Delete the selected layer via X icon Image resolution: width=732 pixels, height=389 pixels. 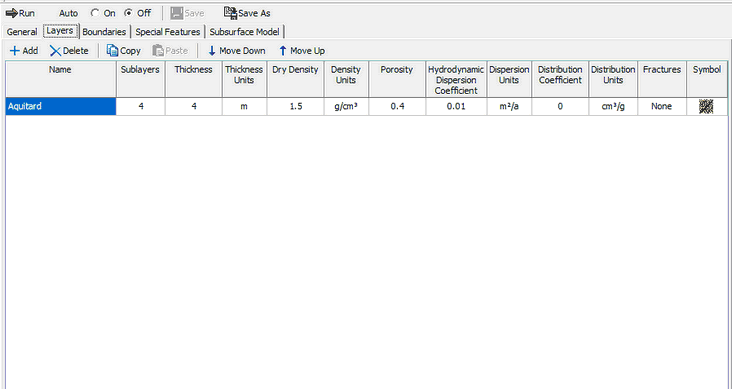coord(56,50)
